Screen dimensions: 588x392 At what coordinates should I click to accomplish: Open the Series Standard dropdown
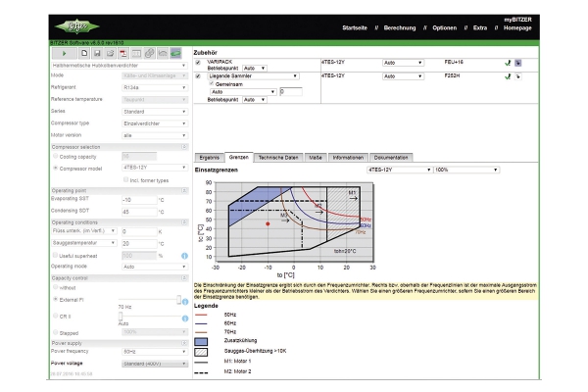(x=155, y=112)
